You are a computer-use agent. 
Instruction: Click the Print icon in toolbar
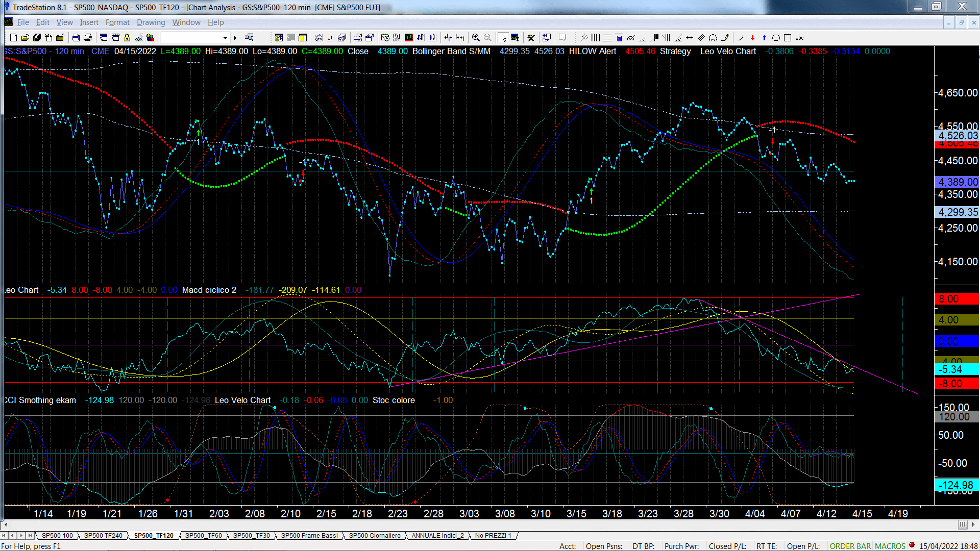[x=88, y=38]
